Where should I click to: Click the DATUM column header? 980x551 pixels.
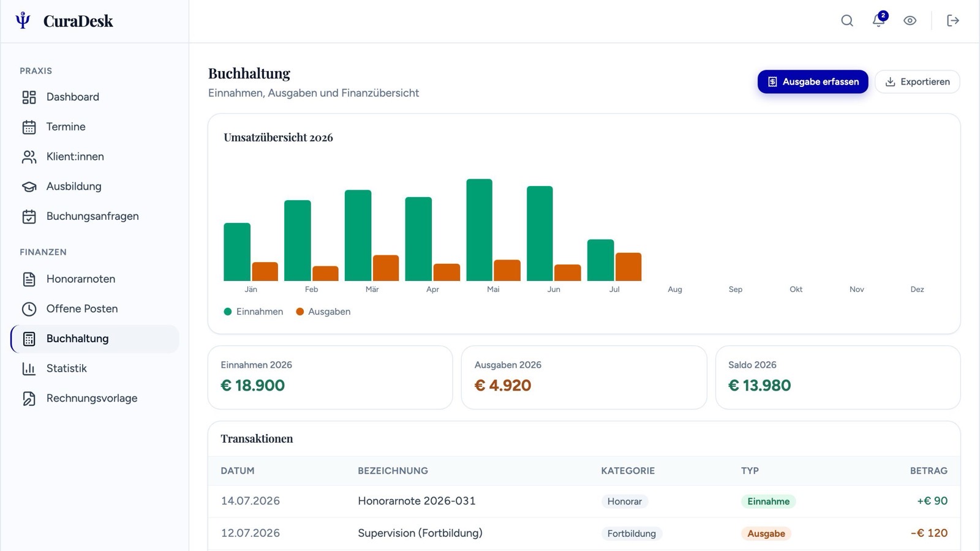point(238,471)
